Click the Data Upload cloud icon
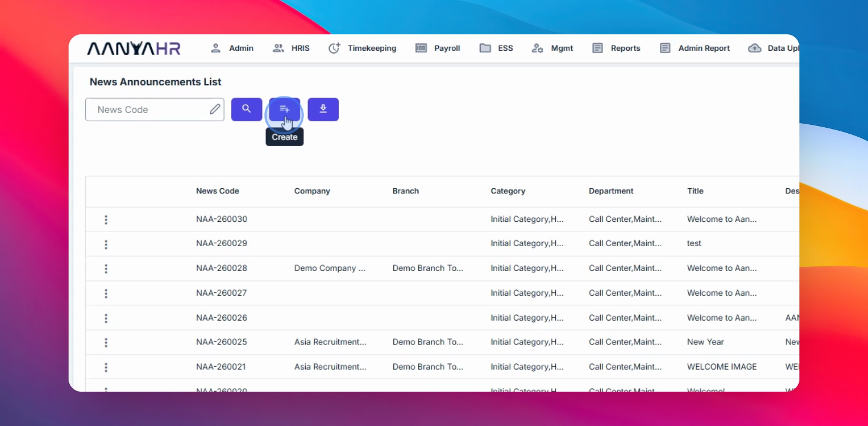The image size is (868, 426). click(754, 49)
